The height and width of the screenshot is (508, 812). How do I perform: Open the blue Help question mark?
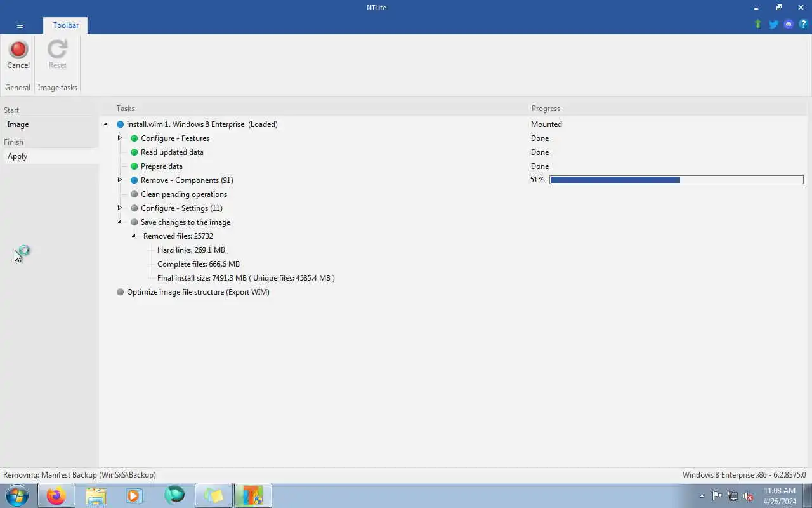point(803,24)
